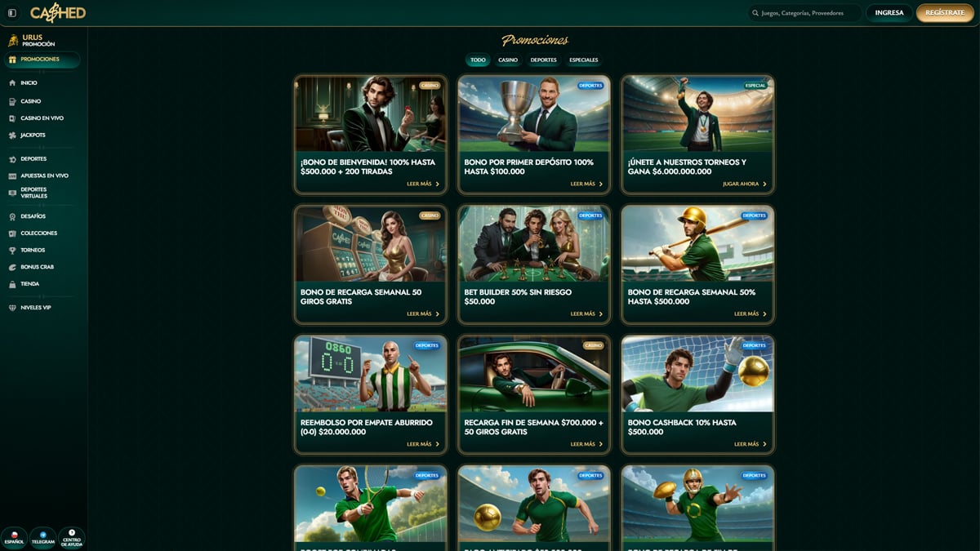Click 'Bono Cashback 10% hasta $500.000' title
The width and height of the screenshot is (980, 551).
point(682,427)
